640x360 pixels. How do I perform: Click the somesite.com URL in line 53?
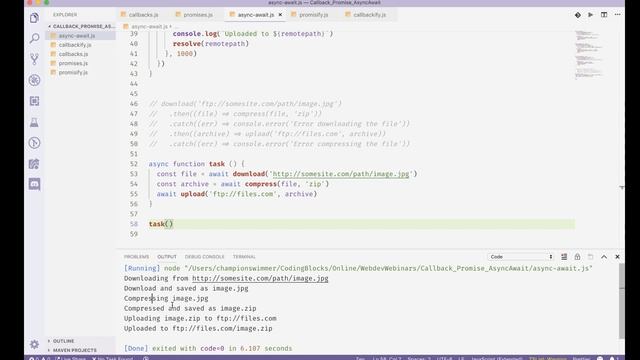(341, 174)
